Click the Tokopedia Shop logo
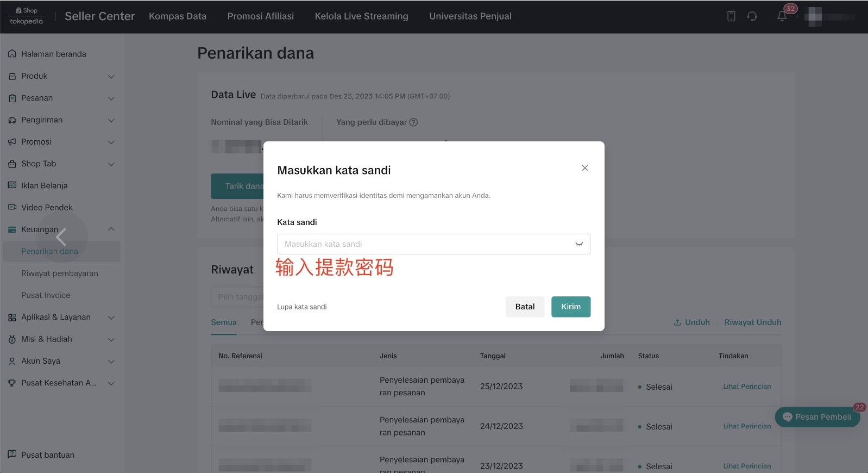868x473 pixels. (26, 16)
